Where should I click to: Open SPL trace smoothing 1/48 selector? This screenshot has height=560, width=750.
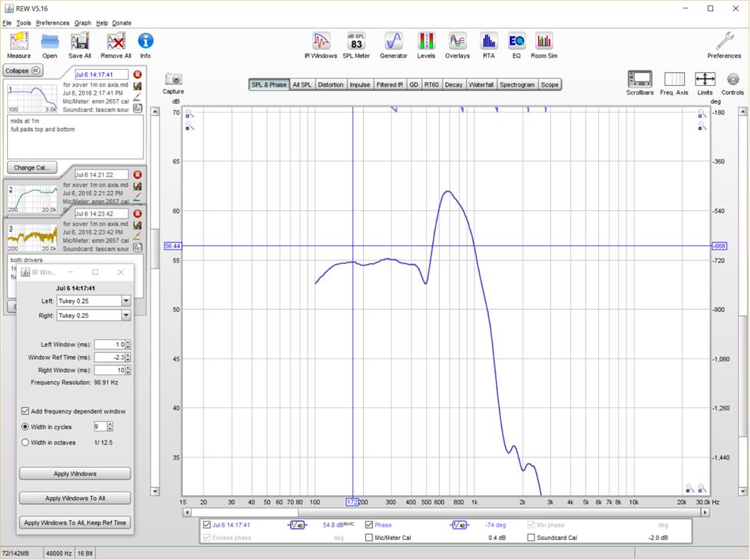tap(297, 525)
